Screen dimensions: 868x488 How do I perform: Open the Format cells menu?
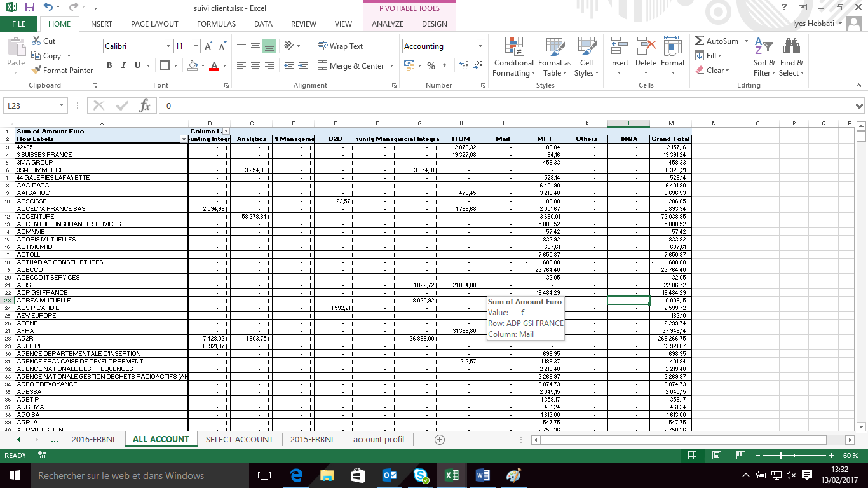tap(673, 57)
